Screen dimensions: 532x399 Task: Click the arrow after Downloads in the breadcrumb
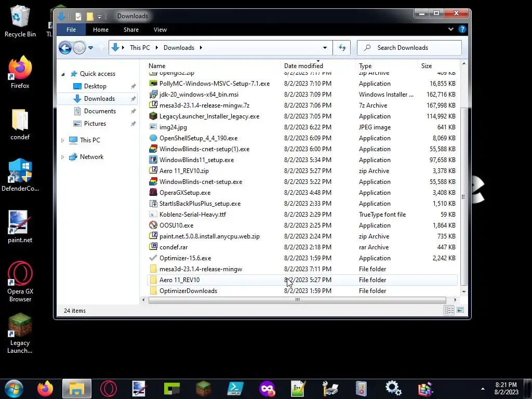(x=201, y=48)
